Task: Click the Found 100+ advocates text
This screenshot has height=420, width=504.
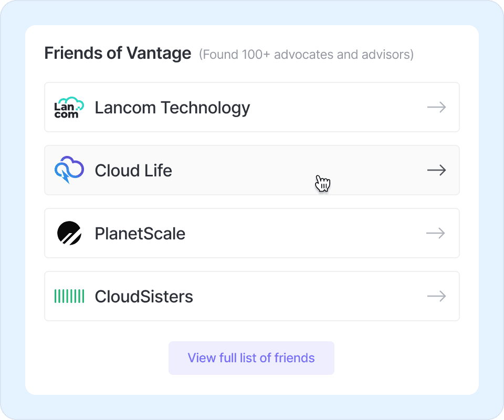Action: [306, 54]
